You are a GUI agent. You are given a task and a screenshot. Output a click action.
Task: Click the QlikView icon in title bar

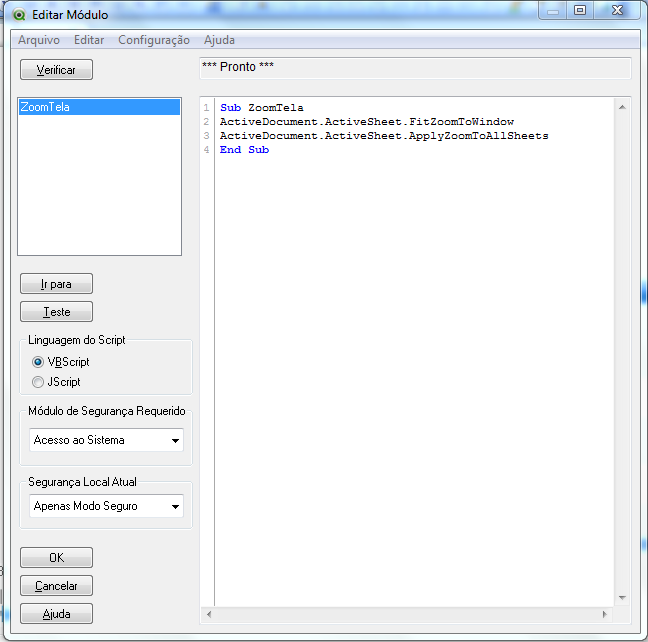coord(18,15)
